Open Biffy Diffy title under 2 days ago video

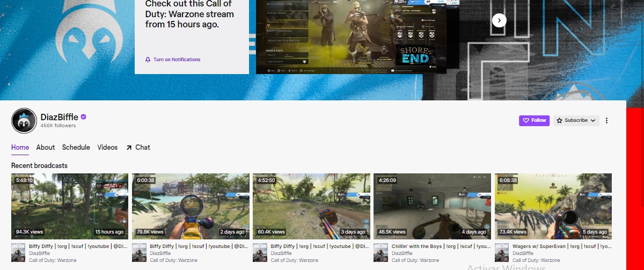pos(199,246)
